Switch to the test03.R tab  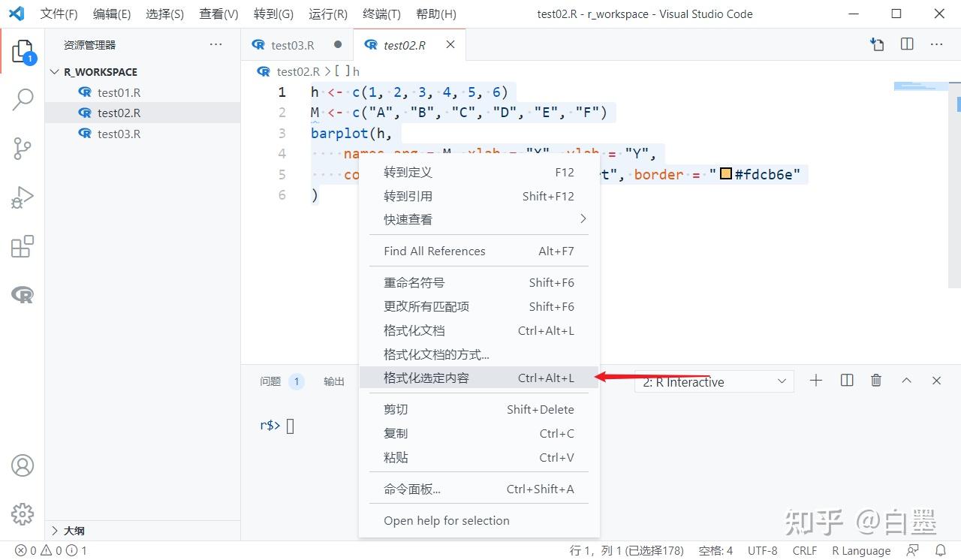[294, 45]
